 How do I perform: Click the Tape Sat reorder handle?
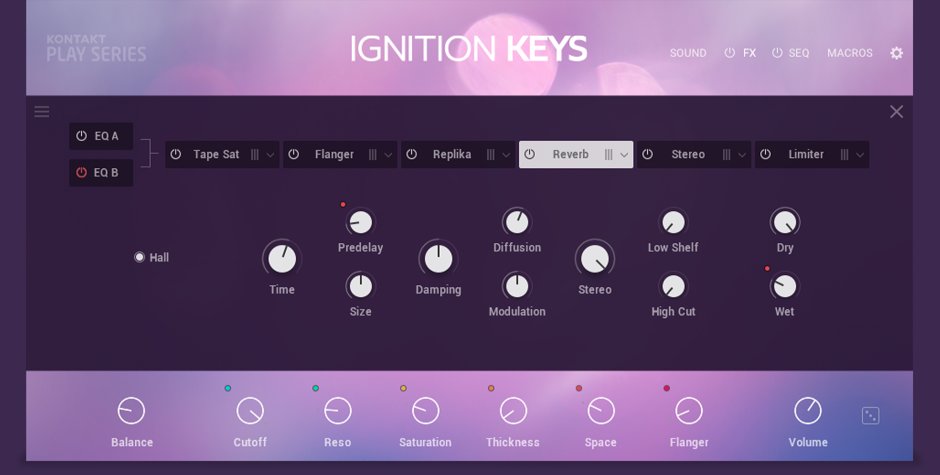(x=255, y=155)
